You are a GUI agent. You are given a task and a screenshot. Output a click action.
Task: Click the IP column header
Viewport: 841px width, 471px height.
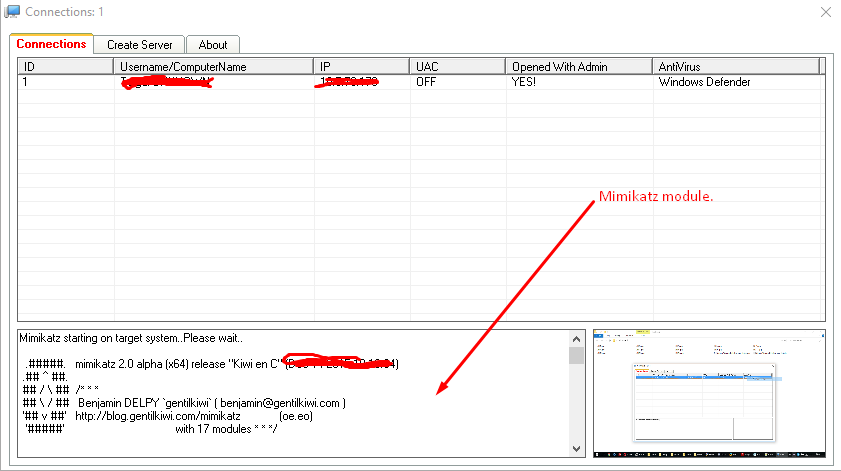pyautogui.click(x=362, y=67)
